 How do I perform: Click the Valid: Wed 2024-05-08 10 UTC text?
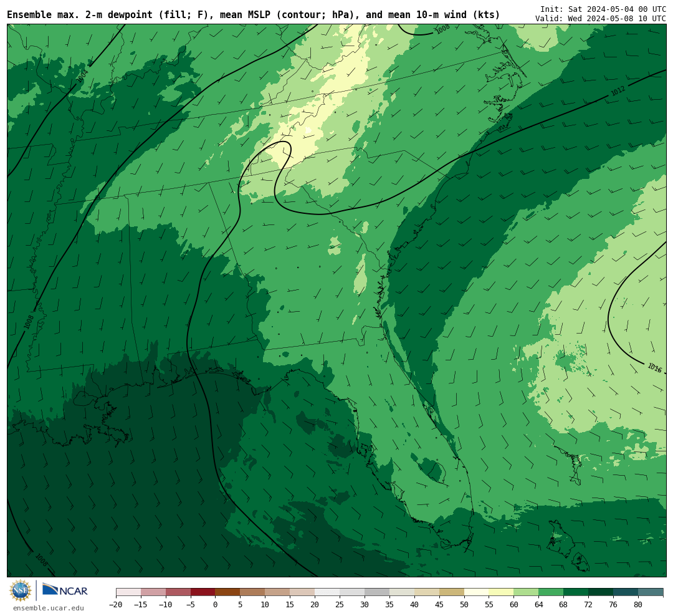pos(601,19)
